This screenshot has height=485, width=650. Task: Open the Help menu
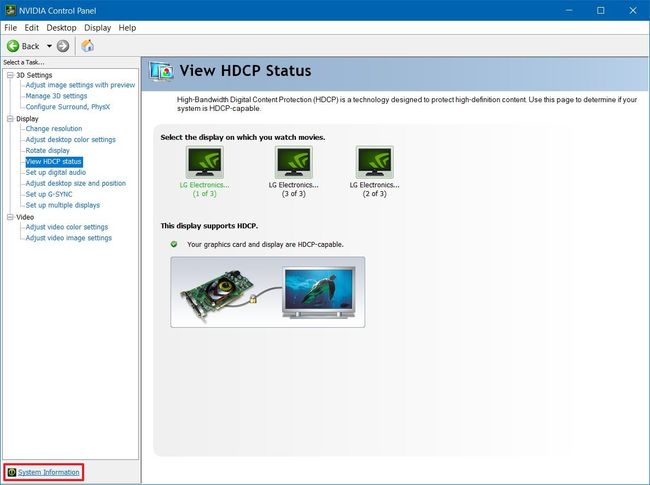pos(127,28)
